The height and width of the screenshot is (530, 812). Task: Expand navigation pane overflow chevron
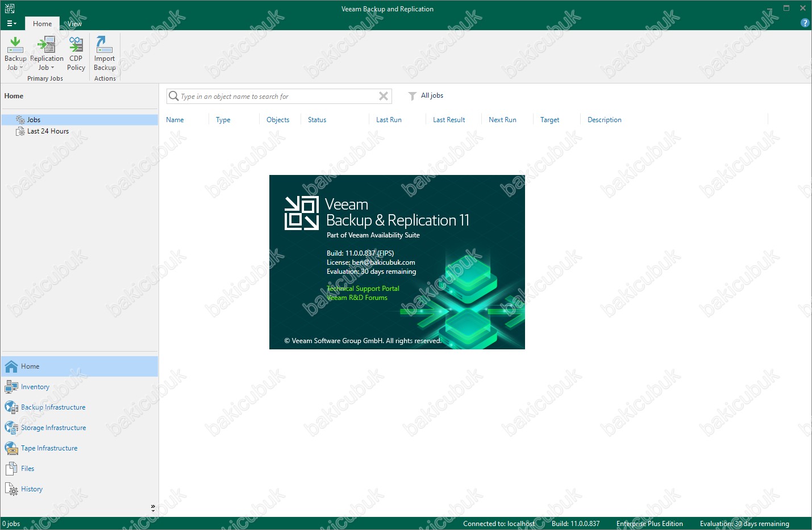(153, 508)
